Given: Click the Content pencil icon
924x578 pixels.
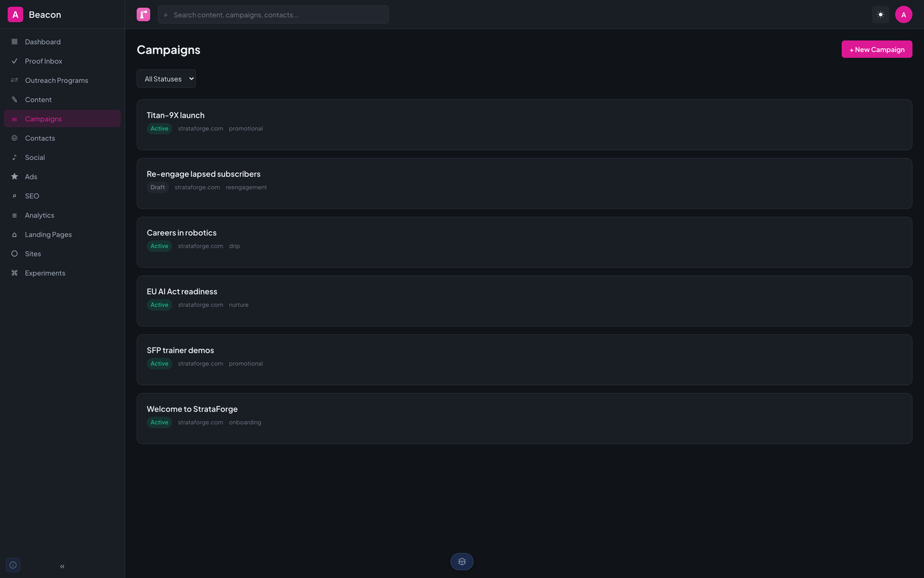Looking at the screenshot, I should (x=14, y=100).
